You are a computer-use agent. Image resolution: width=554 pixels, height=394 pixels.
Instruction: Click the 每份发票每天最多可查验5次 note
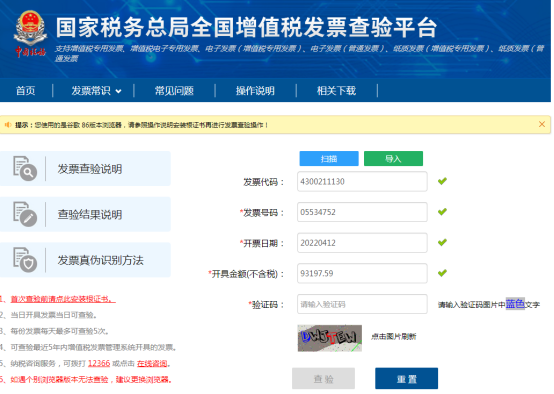59,331
